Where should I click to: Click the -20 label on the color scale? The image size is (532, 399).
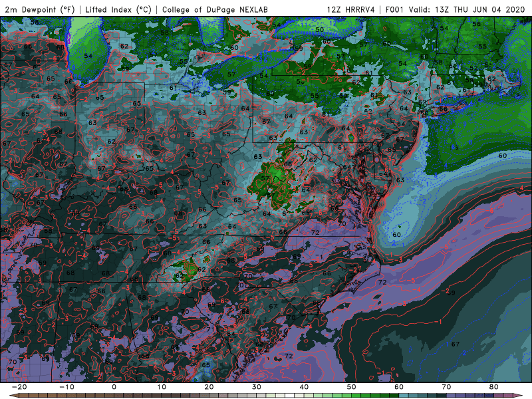tap(19, 387)
